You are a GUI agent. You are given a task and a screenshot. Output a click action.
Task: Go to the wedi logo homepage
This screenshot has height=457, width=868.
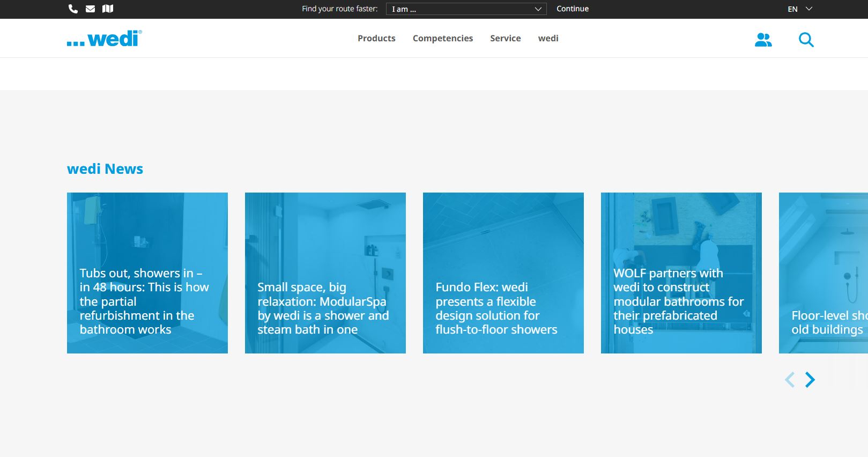pos(105,38)
